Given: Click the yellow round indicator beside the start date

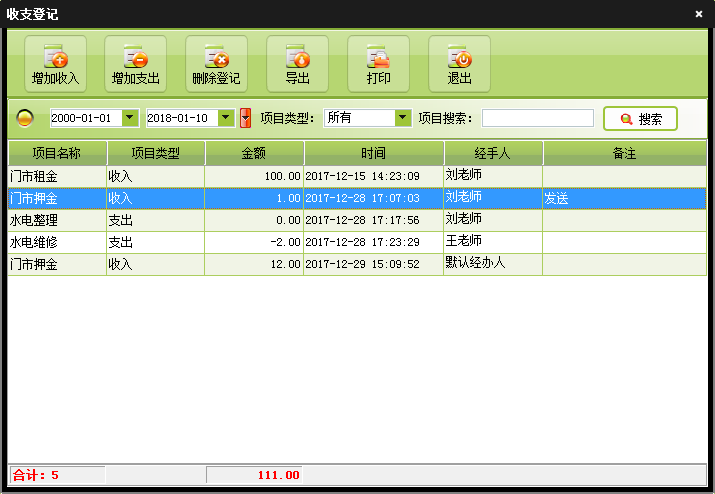Looking at the screenshot, I should [x=26, y=118].
